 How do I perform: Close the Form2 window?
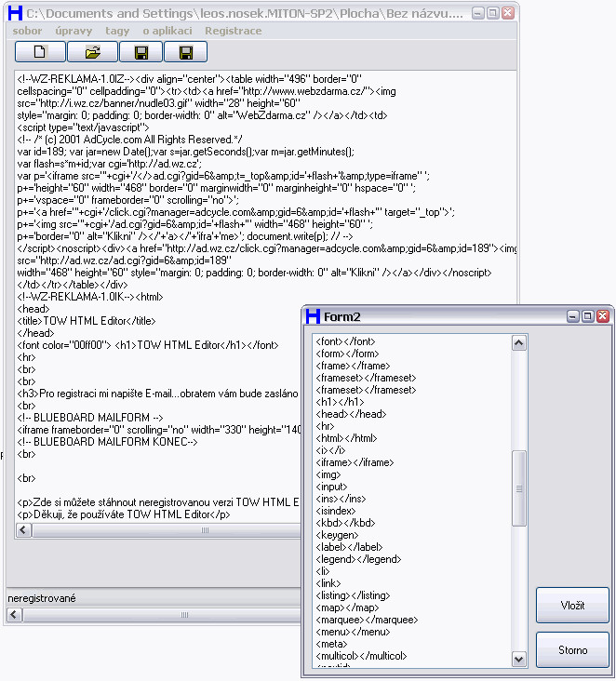point(603,316)
